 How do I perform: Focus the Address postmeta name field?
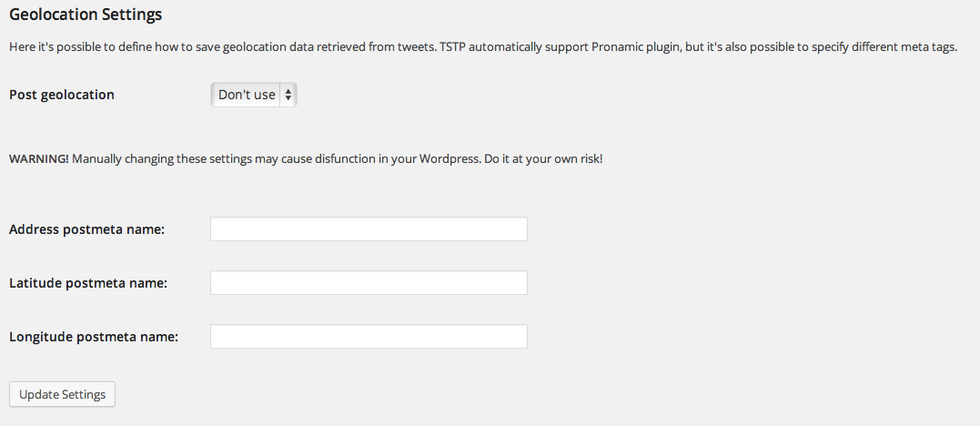[369, 229]
